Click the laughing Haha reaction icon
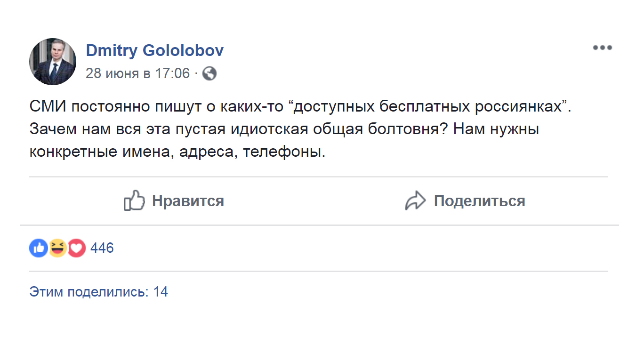The width and height of the screenshot is (644, 337). (x=57, y=248)
